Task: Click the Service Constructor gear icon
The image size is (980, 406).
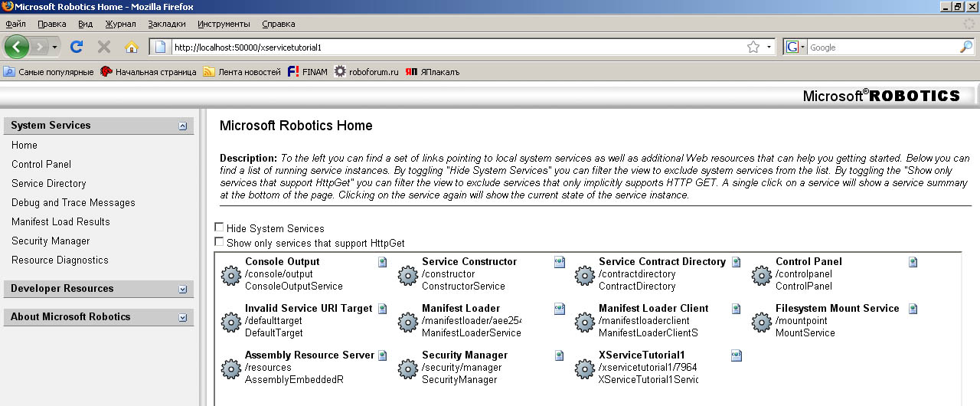Action: (x=408, y=275)
